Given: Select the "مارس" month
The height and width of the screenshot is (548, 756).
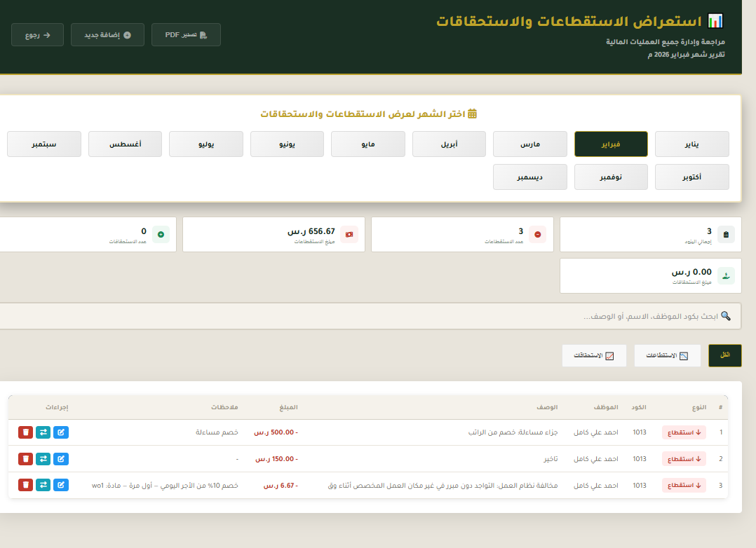Looking at the screenshot, I should pos(529,144).
